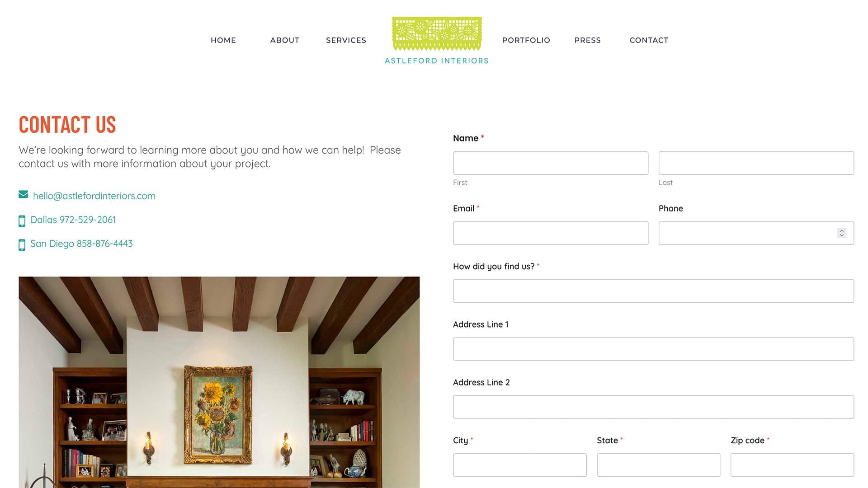Focus the Last name input field
The image size is (868, 488).
pos(756,163)
